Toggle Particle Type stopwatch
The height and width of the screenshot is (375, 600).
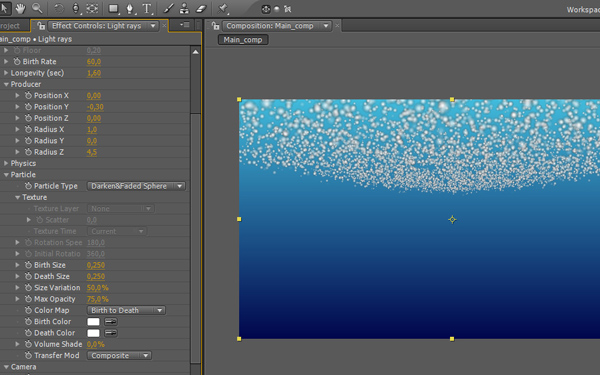28,186
